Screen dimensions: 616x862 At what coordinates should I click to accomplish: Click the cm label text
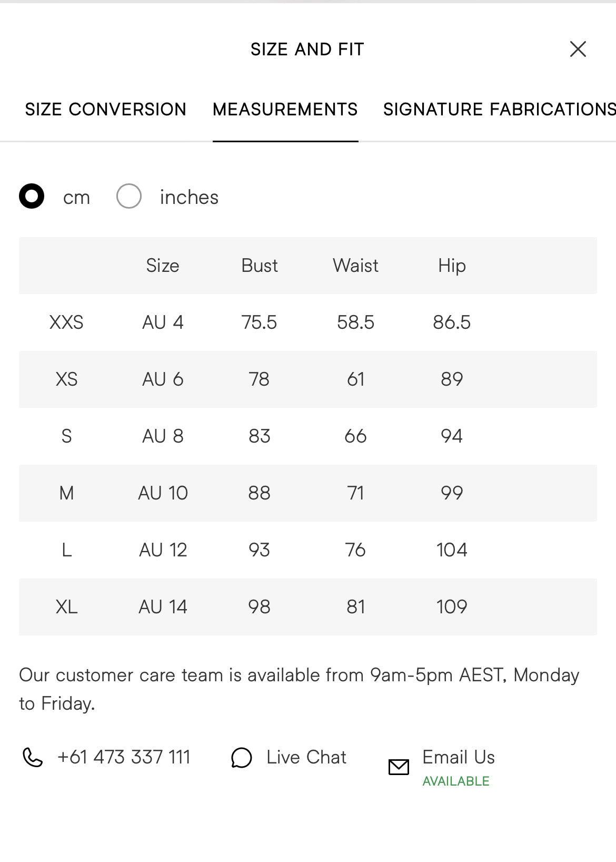[77, 198]
